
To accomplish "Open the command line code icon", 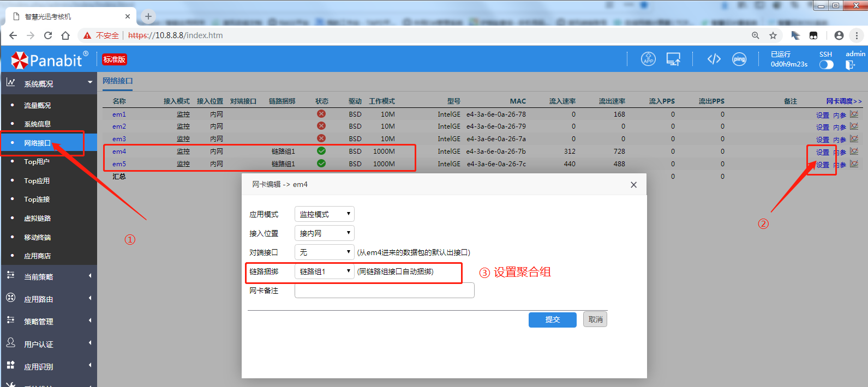I will 714,59.
